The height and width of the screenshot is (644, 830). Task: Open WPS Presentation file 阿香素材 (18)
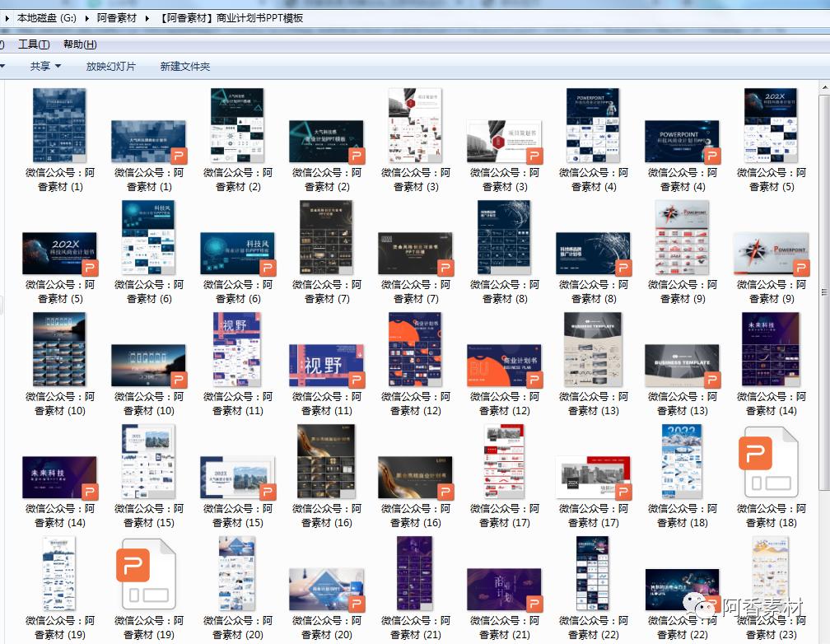pyautogui.click(x=769, y=461)
